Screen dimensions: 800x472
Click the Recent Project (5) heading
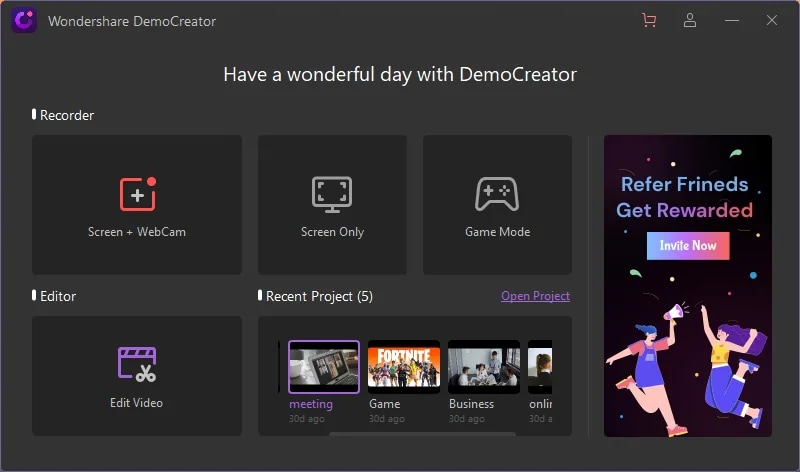tap(319, 296)
